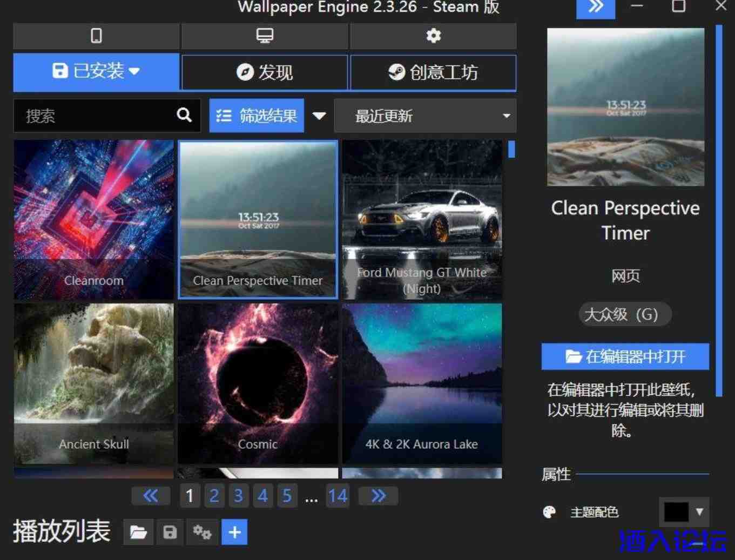Save playlist using the floppy disk icon

tap(170, 532)
